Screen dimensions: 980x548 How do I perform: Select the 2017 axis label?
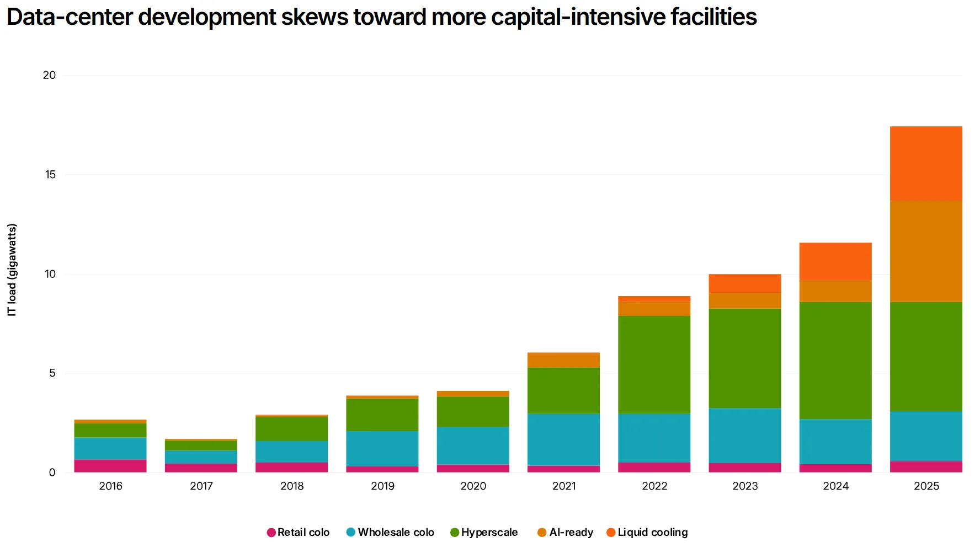(x=201, y=486)
